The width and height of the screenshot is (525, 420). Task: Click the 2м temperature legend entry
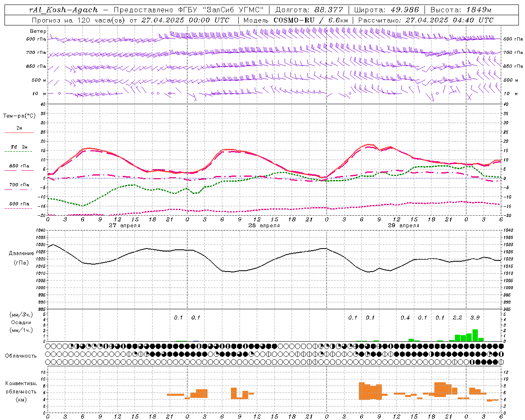pyautogui.click(x=19, y=128)
